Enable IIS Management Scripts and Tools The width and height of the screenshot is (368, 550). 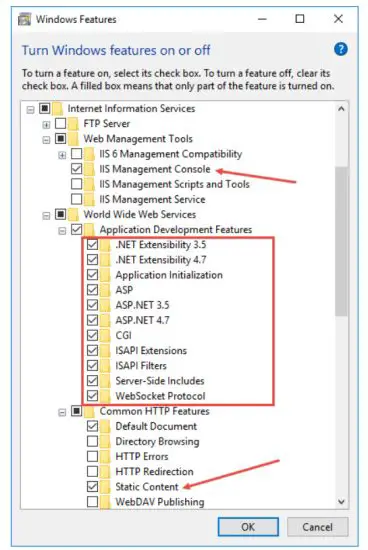[x=76, y=184]
